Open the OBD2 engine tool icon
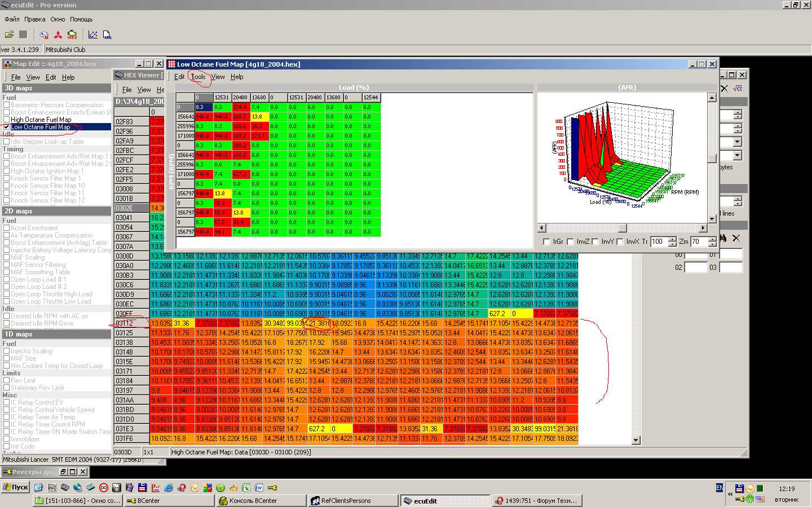 [x=72, y=35]
